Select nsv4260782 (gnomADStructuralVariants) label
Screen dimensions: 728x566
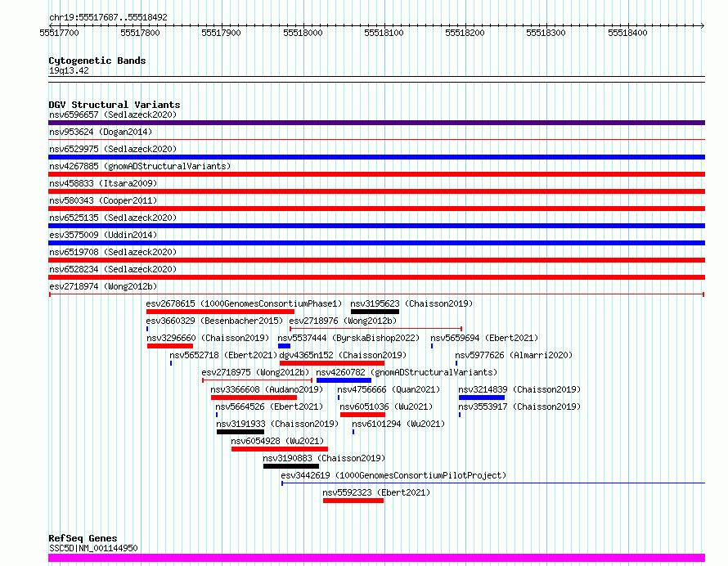click(407, 372)
